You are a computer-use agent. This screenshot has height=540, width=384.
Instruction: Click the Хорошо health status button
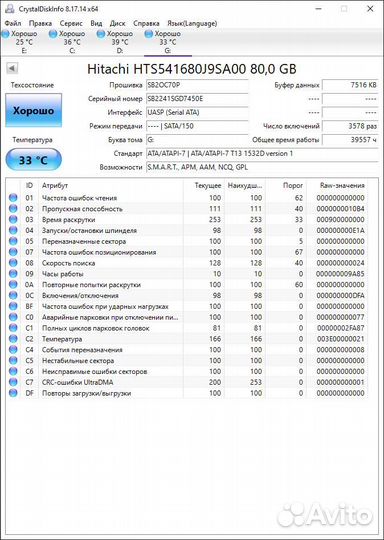pyautogui.click(x=34, y=111)
